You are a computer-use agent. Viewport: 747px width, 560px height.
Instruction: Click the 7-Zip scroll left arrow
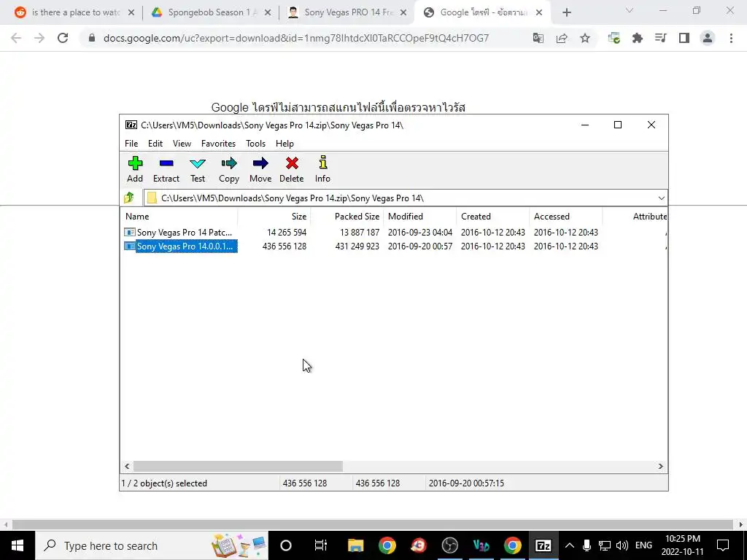click(x=127, y=466)
